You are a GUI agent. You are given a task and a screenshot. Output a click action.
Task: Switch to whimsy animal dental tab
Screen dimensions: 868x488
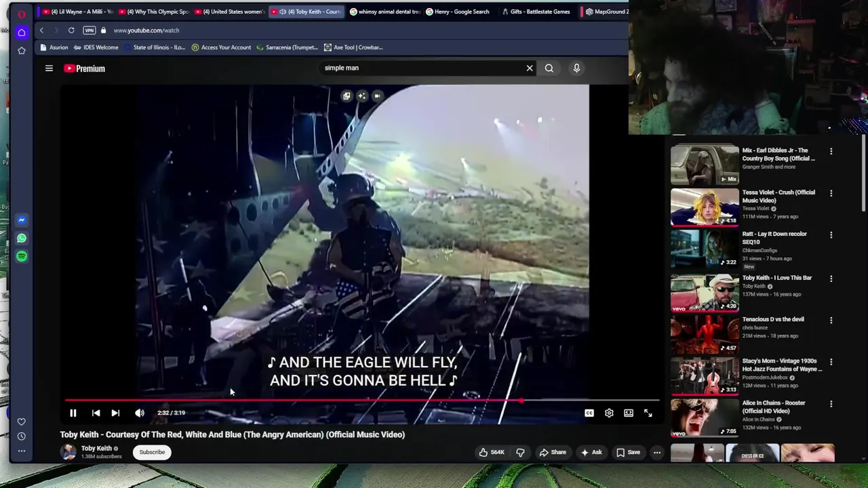(x=384, y=12)
